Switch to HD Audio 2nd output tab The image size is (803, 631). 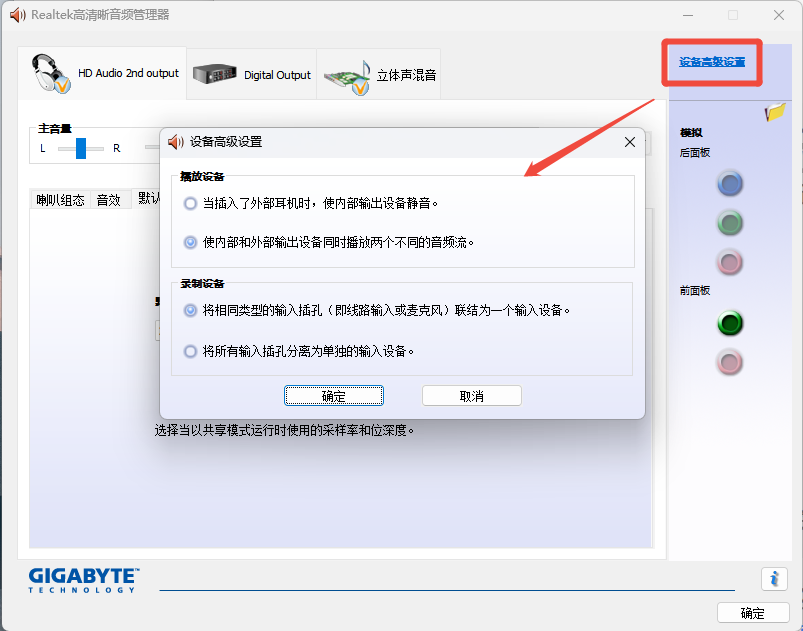pyautogui.click(x=102, y=73)
